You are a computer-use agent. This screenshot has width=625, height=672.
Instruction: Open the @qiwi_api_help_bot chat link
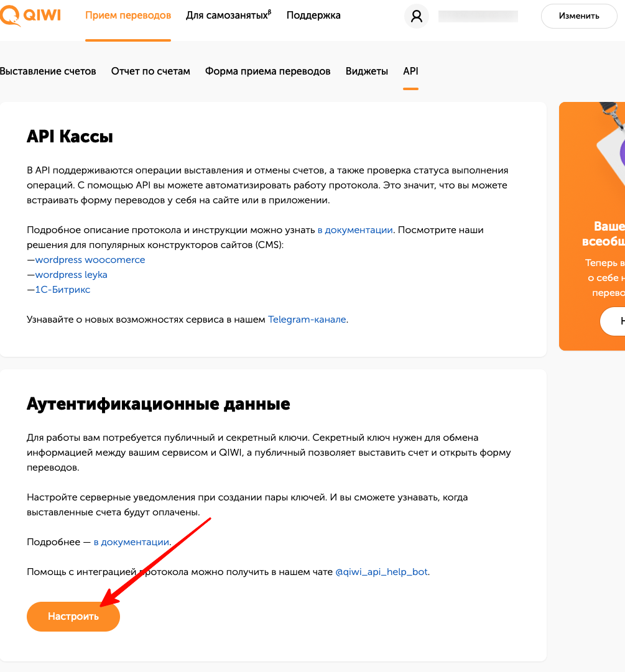point(381,572)
